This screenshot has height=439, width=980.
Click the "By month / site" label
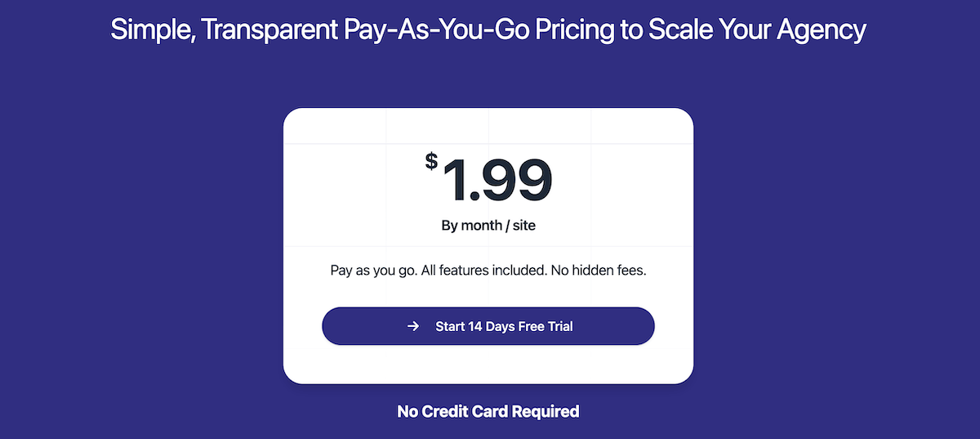[488, 225]
